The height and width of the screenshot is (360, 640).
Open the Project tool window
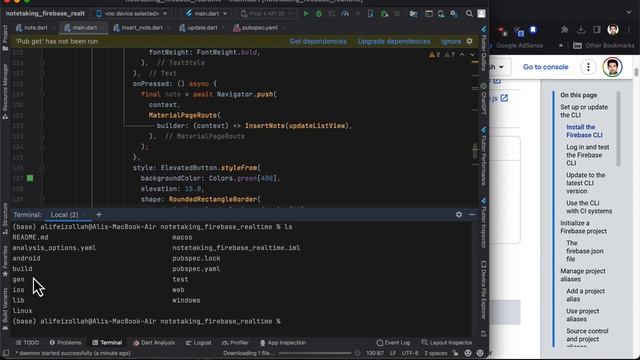pyautogui.click(x=5, y=38)
